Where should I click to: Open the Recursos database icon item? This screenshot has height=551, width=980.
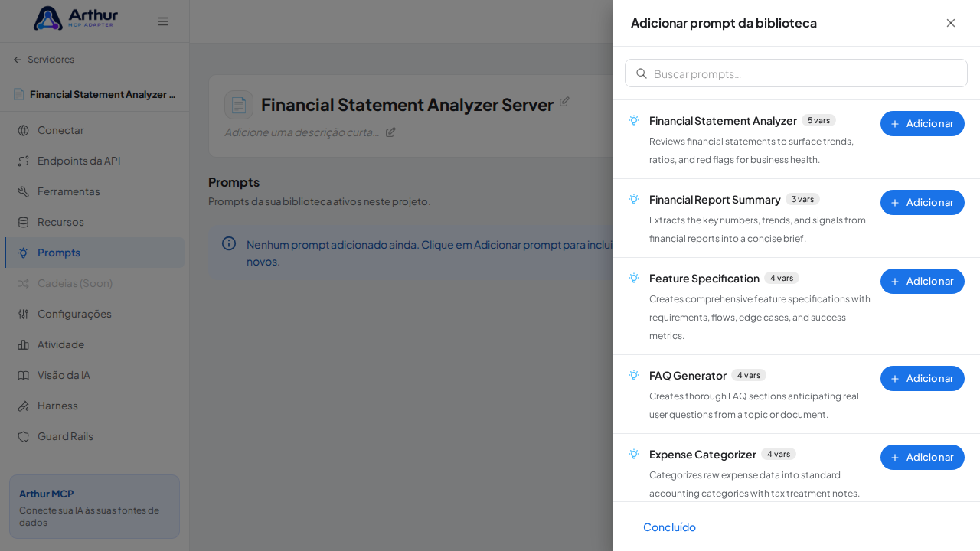pyautogui.click(x=23, y=222)
